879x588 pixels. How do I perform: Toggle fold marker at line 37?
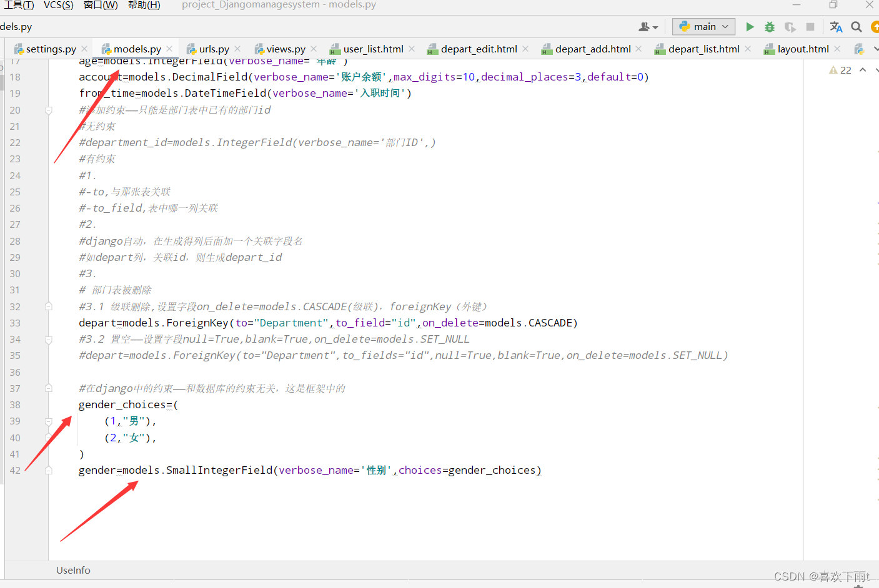(49, 388)
